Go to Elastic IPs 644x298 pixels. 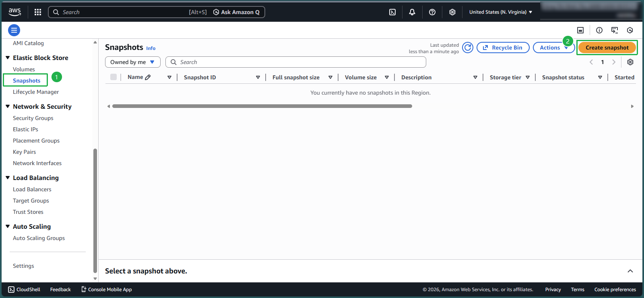coord(25,129)
